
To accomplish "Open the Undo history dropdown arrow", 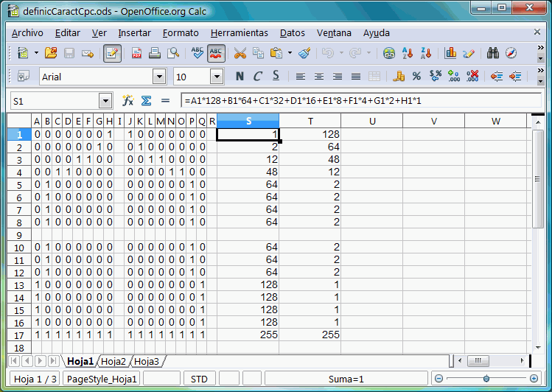I will 341,53.
